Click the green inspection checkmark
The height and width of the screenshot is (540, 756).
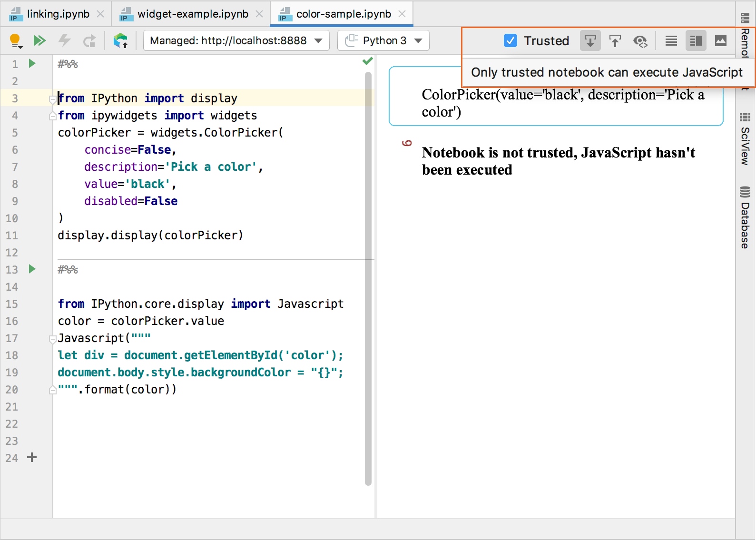point(367,61)
